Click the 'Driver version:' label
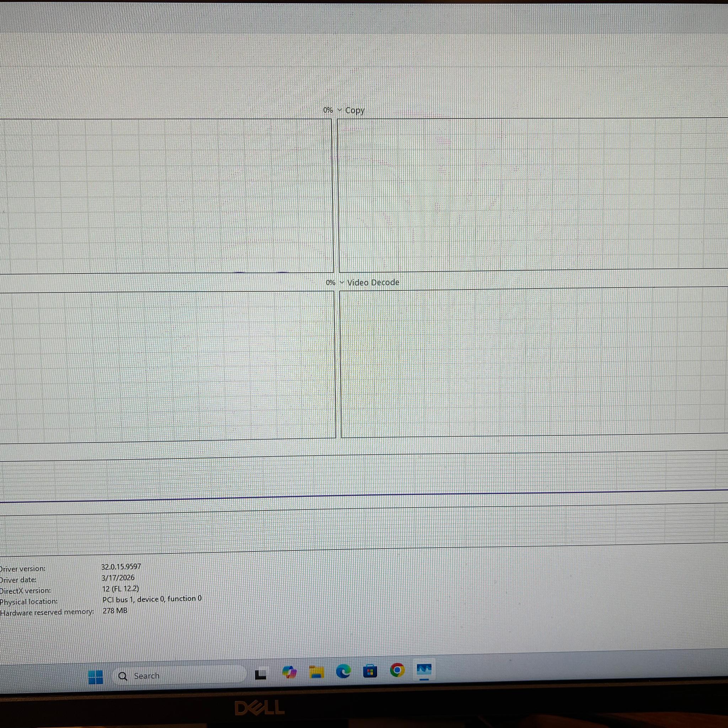The image size is (728, 728). [x=23, y=569]
